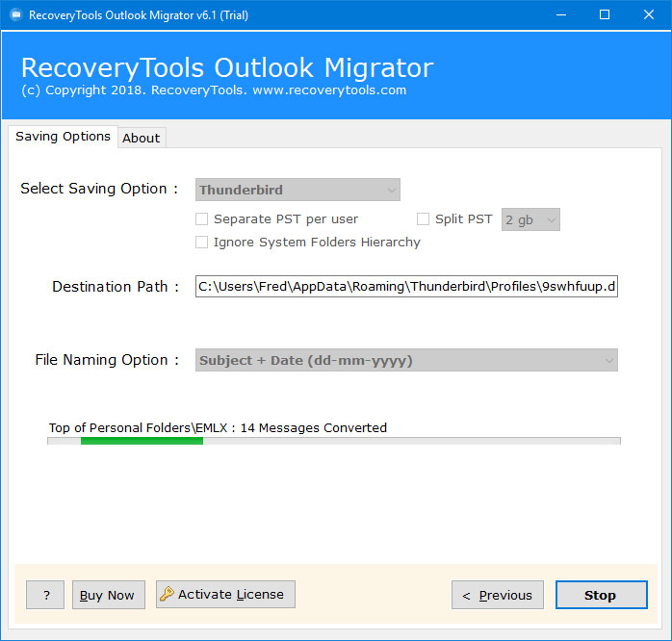Close the Outlook Migrator window
Viewport: 672px width, 641px height.
click(649, 14)
